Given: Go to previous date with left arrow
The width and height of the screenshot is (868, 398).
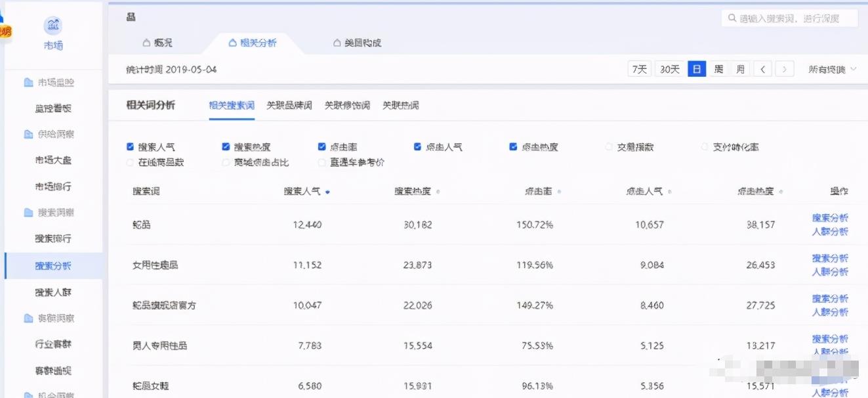Looking at the screenshot, I should click(x=762, y=69).
